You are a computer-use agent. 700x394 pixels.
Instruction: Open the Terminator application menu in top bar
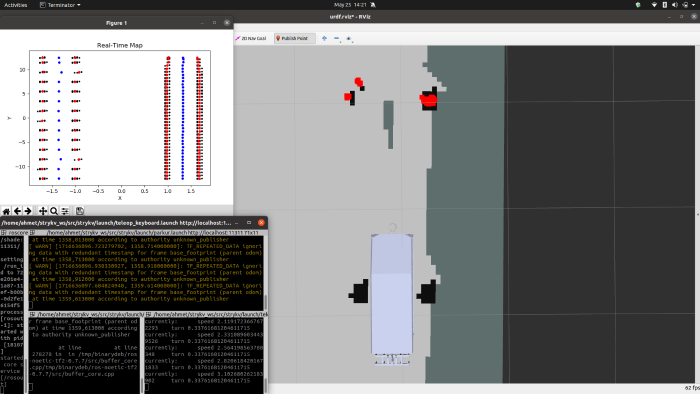point(60,5)
